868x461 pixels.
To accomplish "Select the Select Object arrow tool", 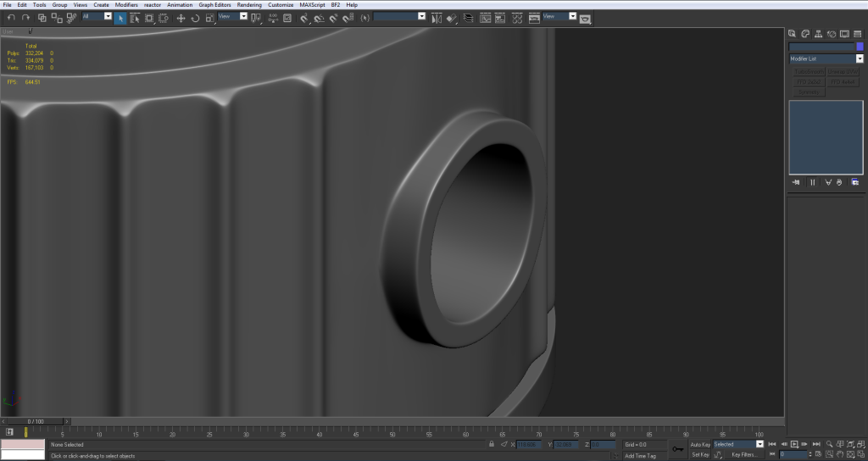I will pos(120,18).
